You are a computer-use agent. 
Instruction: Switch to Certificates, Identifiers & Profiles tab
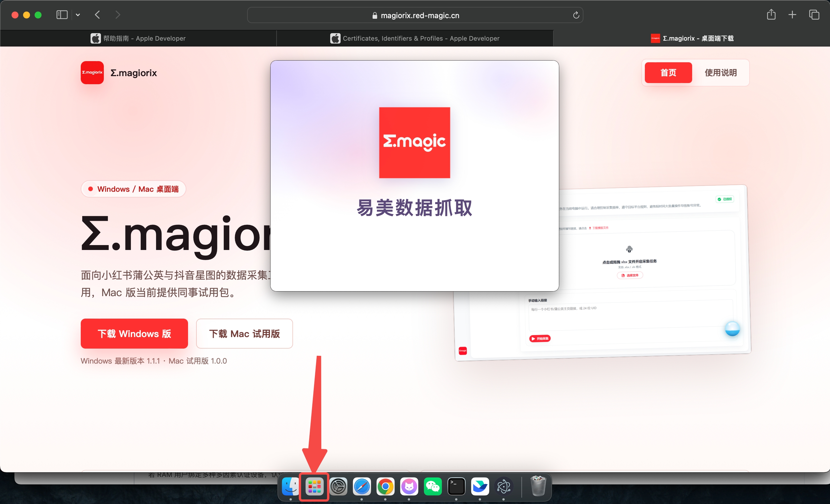tap(415, 38)
